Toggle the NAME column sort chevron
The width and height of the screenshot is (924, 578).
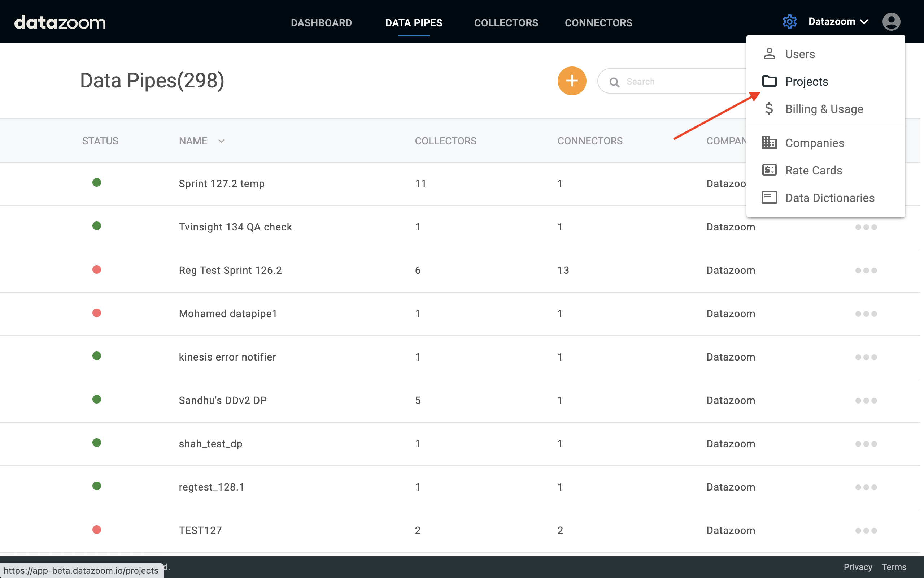point(222,141)
